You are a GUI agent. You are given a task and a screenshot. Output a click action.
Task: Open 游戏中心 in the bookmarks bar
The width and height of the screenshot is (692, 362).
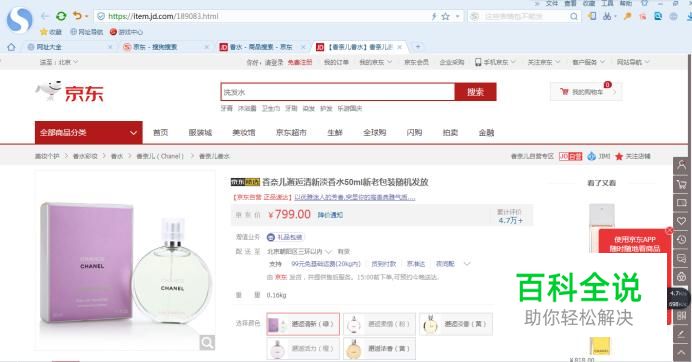[x=126, y=32]
